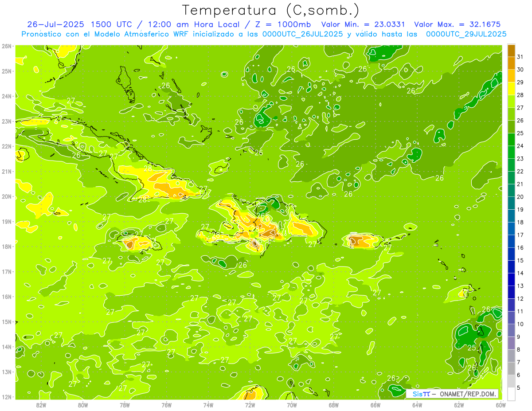Pick the yellow segment between 28 and 29
The width and height of the screenshot is (532, 411).
click(511, 89)
